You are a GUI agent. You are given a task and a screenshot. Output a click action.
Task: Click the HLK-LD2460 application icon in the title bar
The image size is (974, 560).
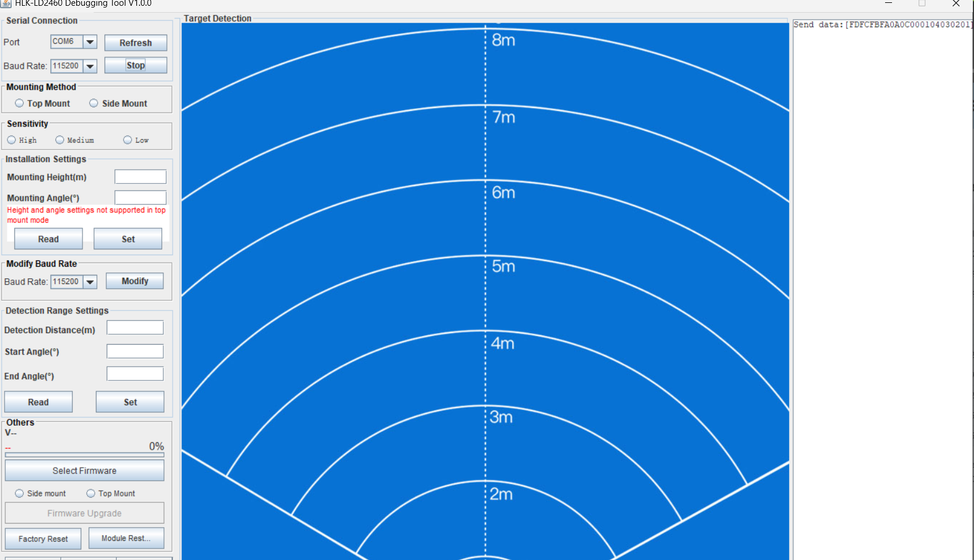click(6, 3)
